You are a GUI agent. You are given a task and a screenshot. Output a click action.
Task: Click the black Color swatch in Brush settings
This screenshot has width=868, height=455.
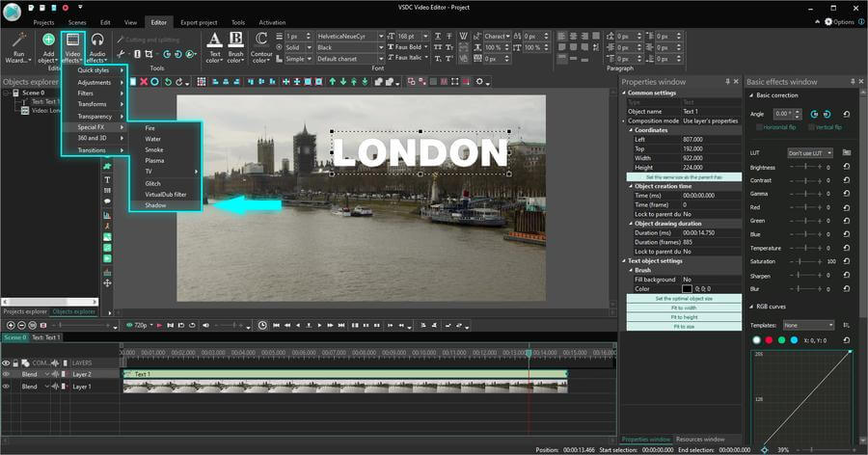pyautogui.click(x=687, y=289)
